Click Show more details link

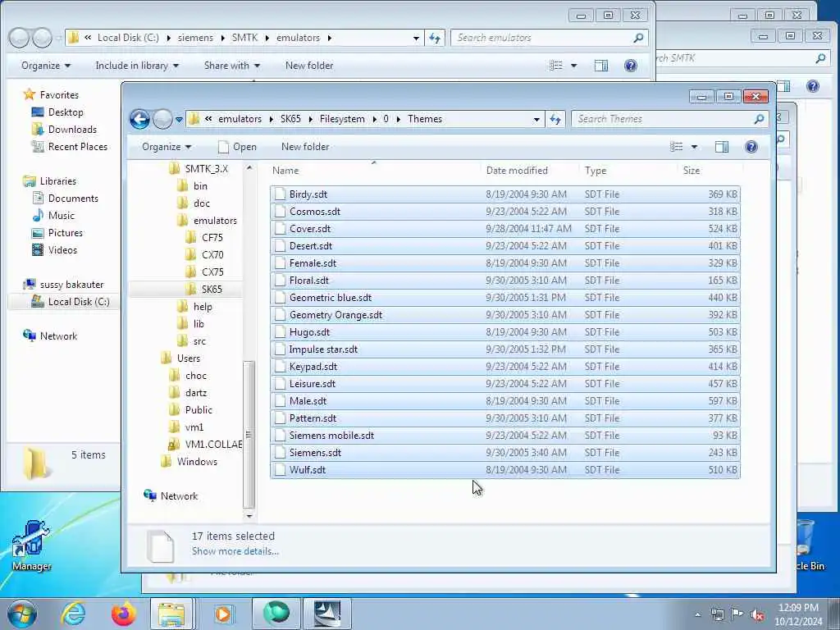pos(235,551)
